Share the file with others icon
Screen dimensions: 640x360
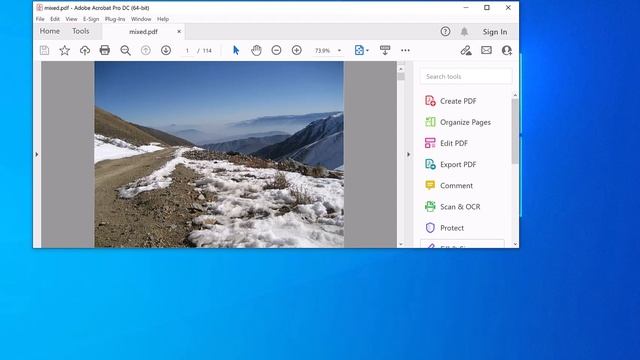tap(507, 50)
